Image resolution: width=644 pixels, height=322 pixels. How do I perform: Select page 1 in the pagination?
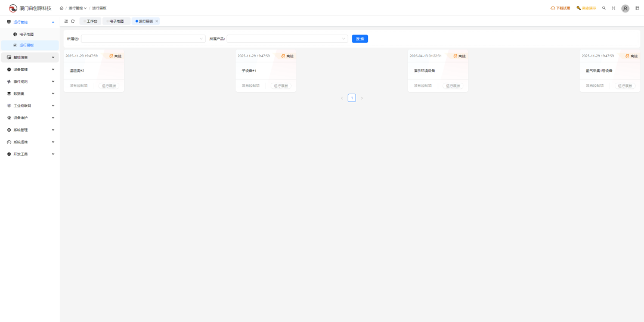pos(352,98)
